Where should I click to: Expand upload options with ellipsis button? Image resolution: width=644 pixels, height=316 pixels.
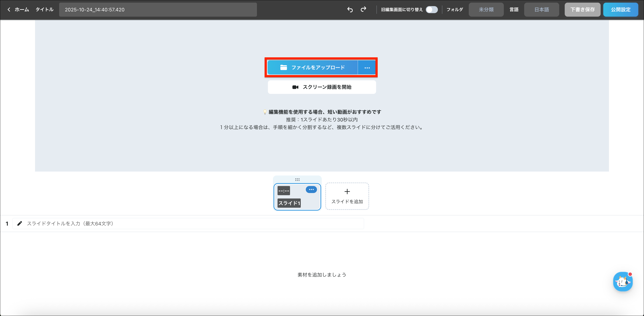pos(367,68)
